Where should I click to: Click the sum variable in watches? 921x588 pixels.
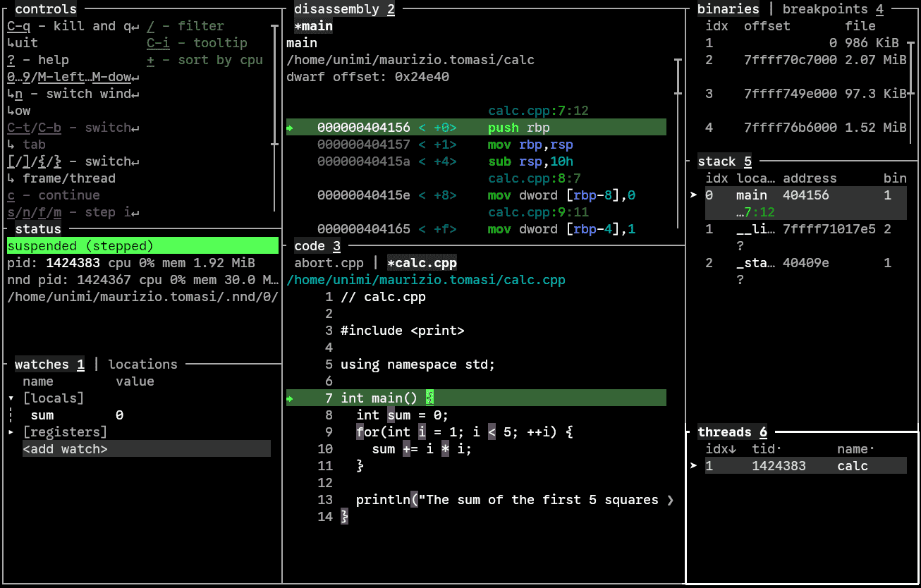(x=42, y=415)
